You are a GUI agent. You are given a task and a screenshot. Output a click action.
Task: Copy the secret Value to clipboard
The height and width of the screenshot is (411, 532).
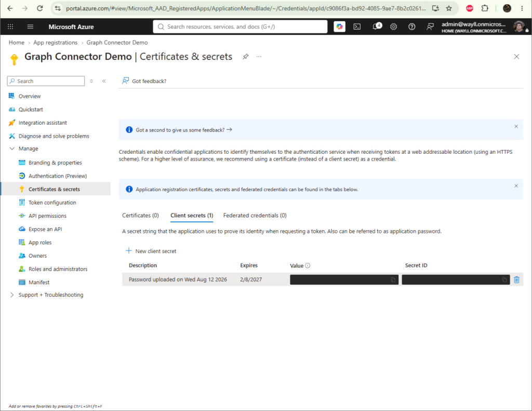(x=393, y=280)
